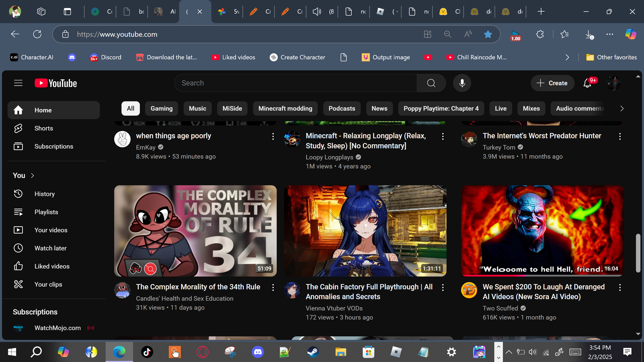Refresh the browser page
The width and height of the screenshot is (644, 362).
(x=37, y=34)
